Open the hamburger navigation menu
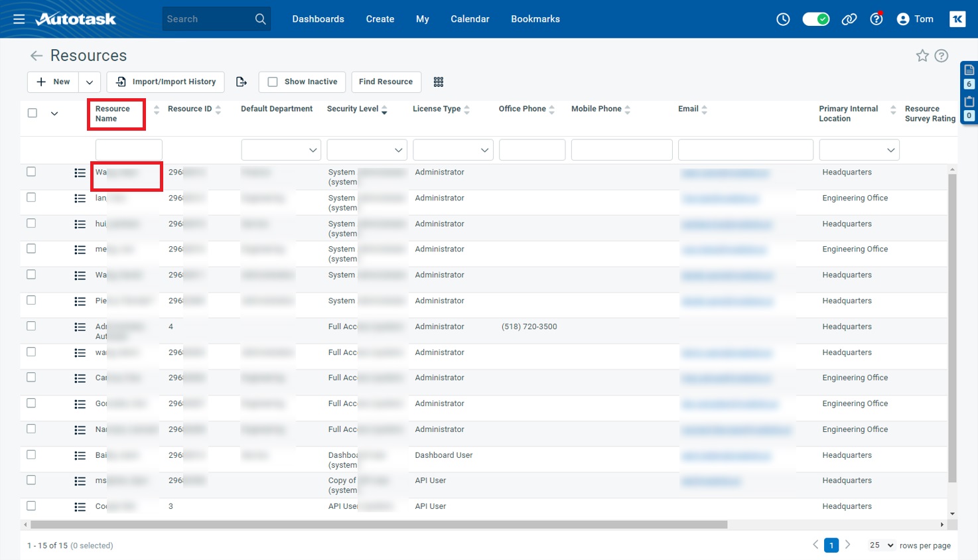Image resolution: width=978 pixels, height=560 pixels. (19, 19)
